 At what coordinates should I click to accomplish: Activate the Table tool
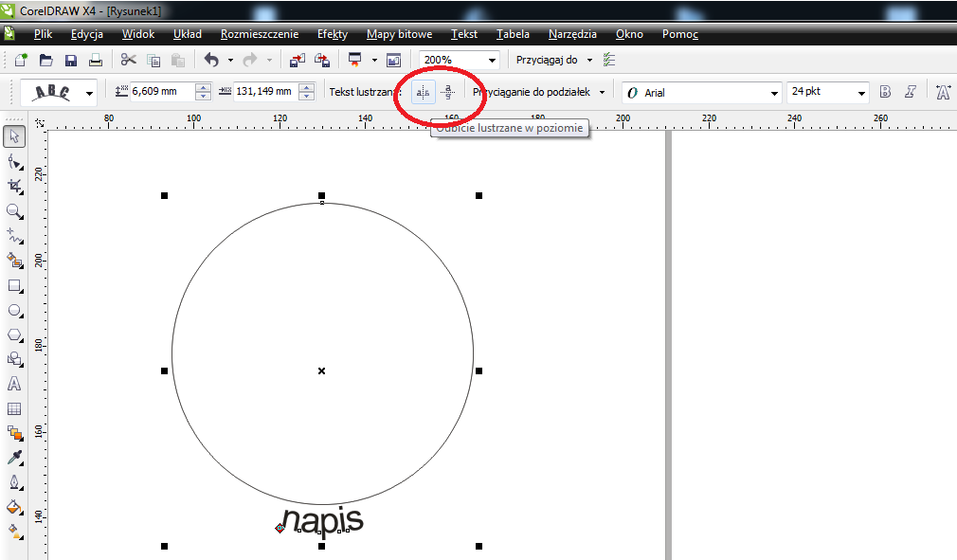pos(14,409)
